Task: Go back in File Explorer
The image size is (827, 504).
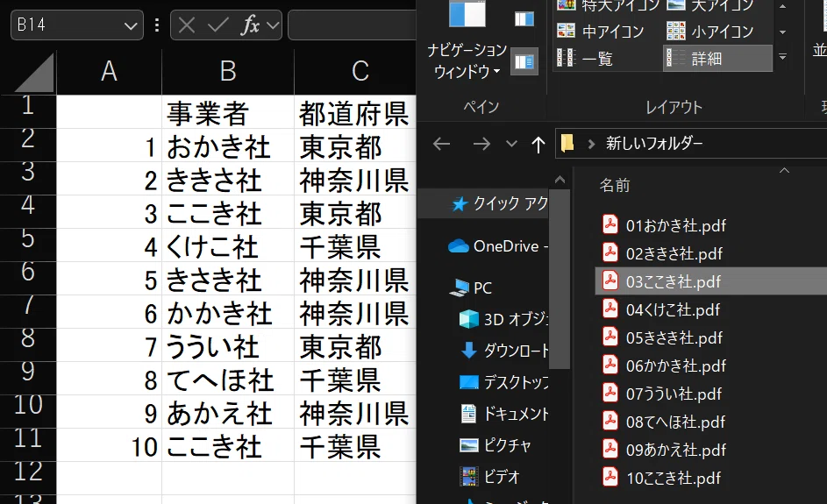Action: [441, 144]
